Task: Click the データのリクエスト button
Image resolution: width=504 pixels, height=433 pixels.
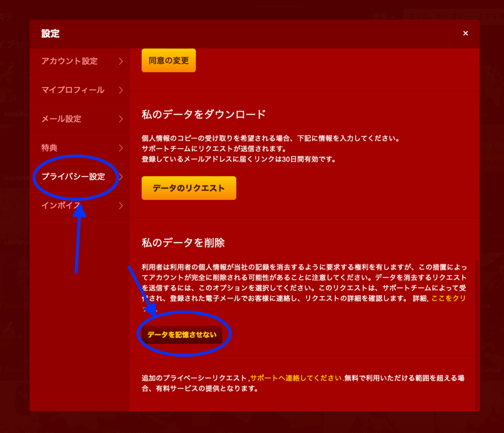Action: tap(189, 188)
